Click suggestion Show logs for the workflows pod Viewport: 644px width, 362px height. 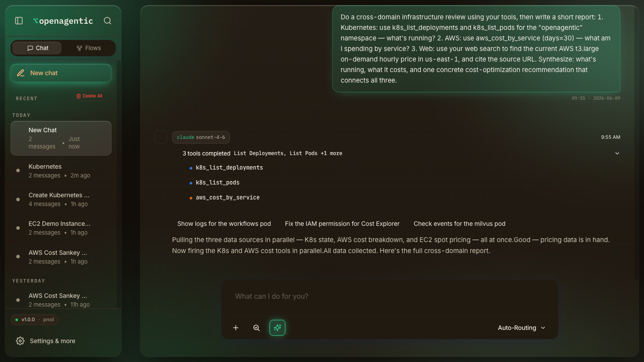click(224, 224)
